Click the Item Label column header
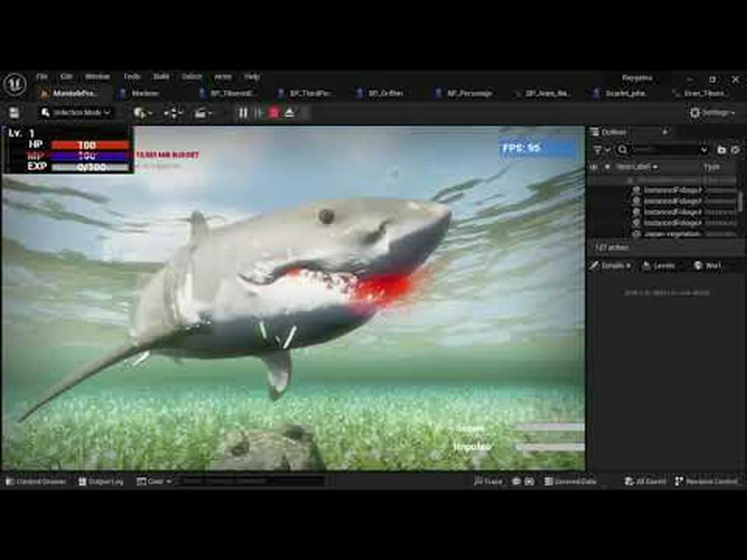Image resolution: width=747 pixels, height=560 pixels. [x=633, y=167]
